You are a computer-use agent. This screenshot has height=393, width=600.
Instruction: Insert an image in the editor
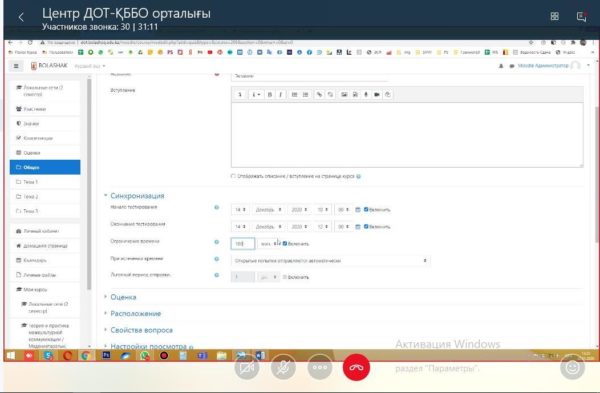point(344,95)
